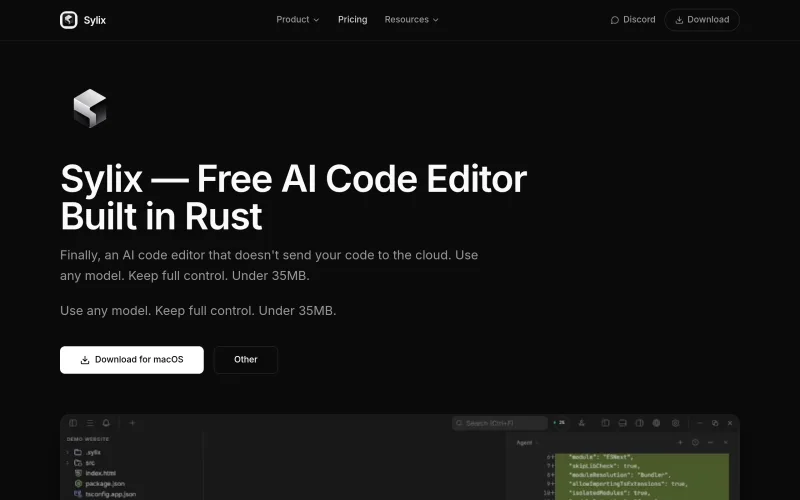Open the Product dropdown menu
The image size is (800, 500).
(297, 19)
